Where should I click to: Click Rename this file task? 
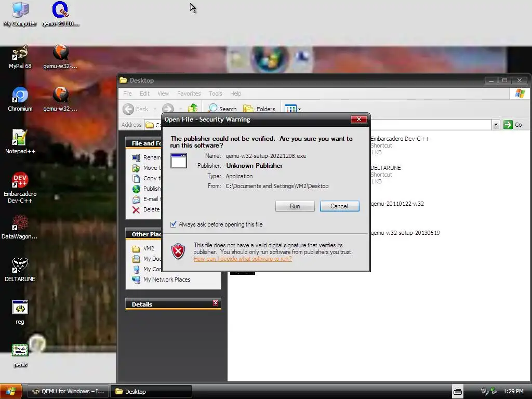(147, 157)
